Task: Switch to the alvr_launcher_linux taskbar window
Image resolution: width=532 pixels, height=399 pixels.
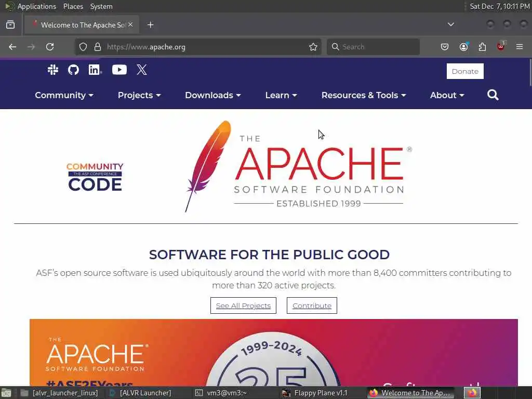Action: click(60, 393)
